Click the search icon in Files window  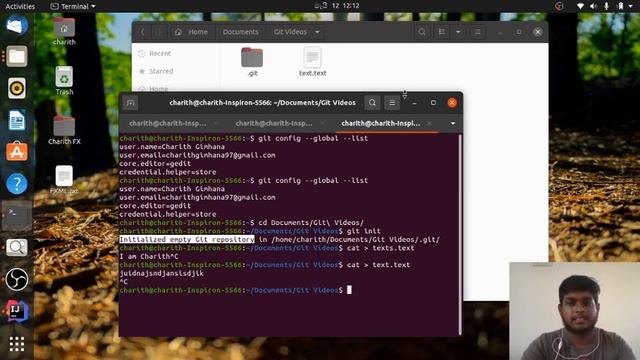click(x=422, y=32)
